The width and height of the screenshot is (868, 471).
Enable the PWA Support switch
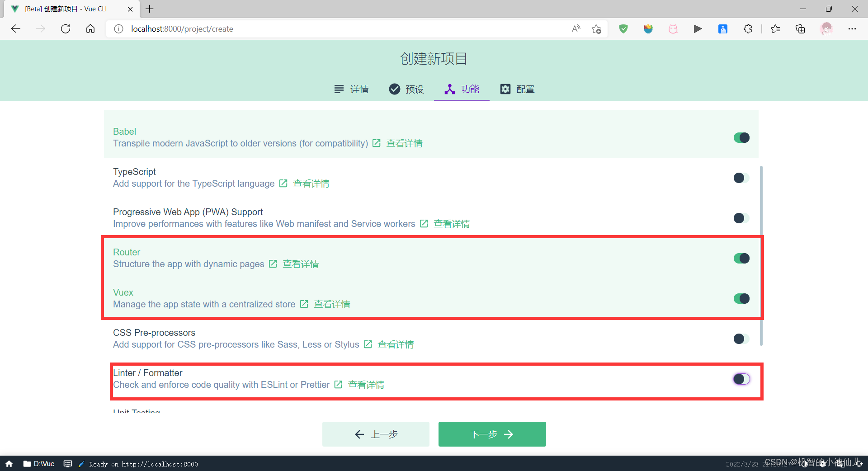pos(741,218)
